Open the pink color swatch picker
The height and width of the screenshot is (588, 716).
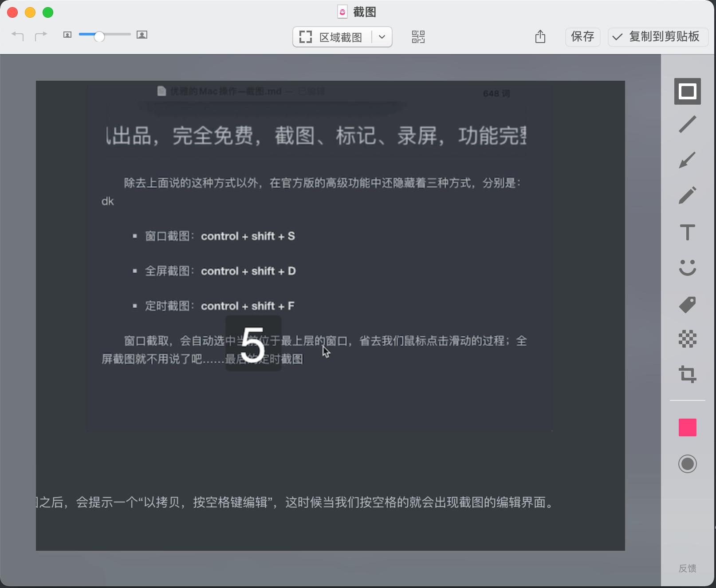687,427
